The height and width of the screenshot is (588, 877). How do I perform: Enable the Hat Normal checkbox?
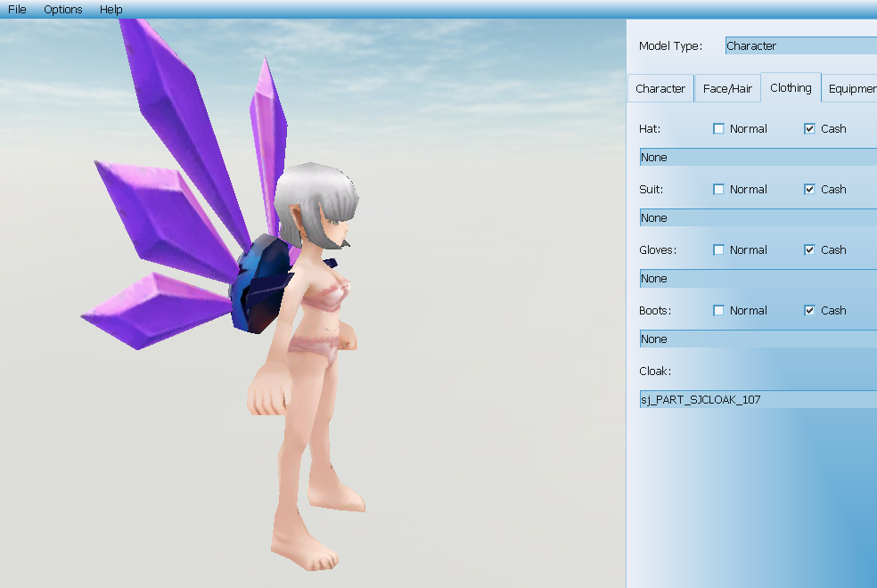tap(719, 129)
